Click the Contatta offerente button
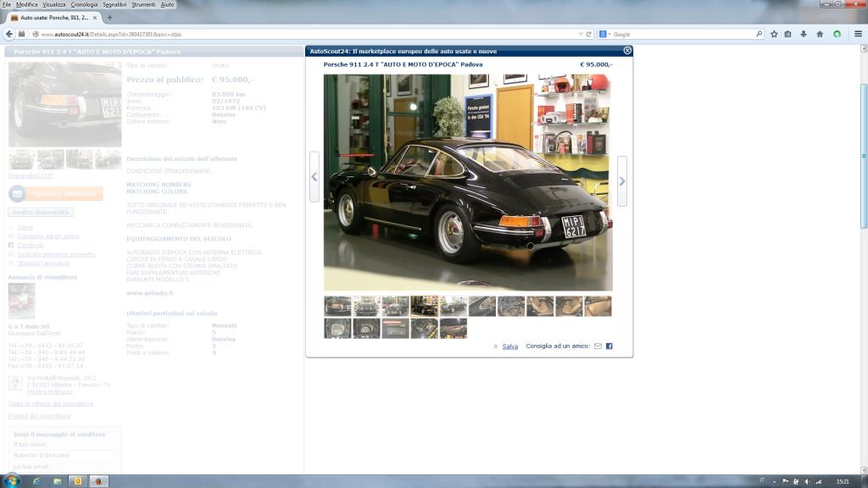 [56, 194]
